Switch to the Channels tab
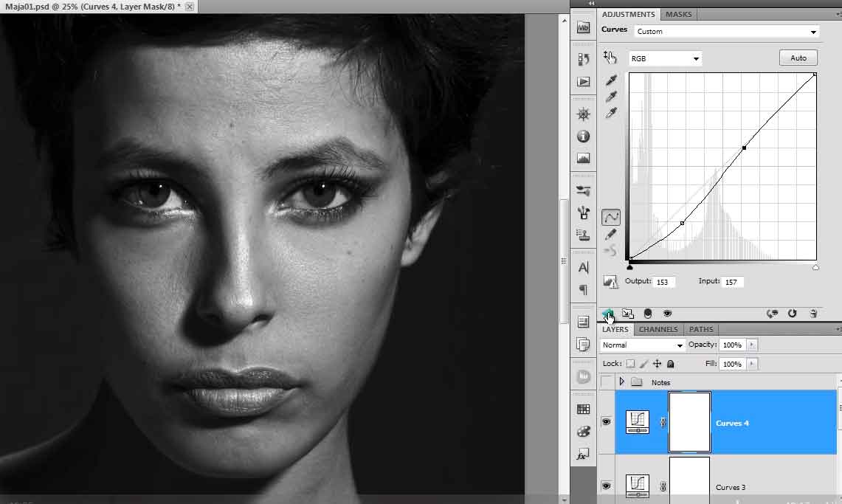This screenshot has width=842, height=504. point(658,329)
